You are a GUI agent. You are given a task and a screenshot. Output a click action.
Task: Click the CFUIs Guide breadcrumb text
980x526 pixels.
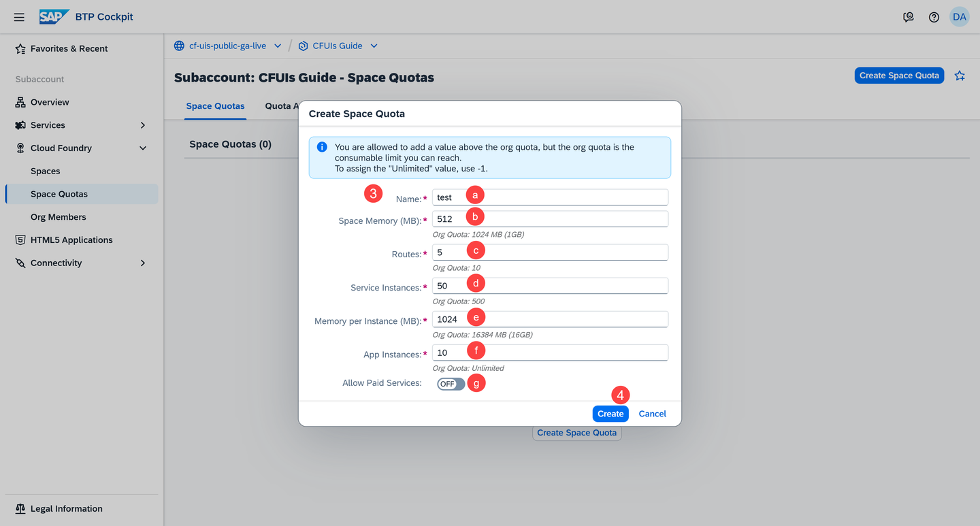click(338, 46)
